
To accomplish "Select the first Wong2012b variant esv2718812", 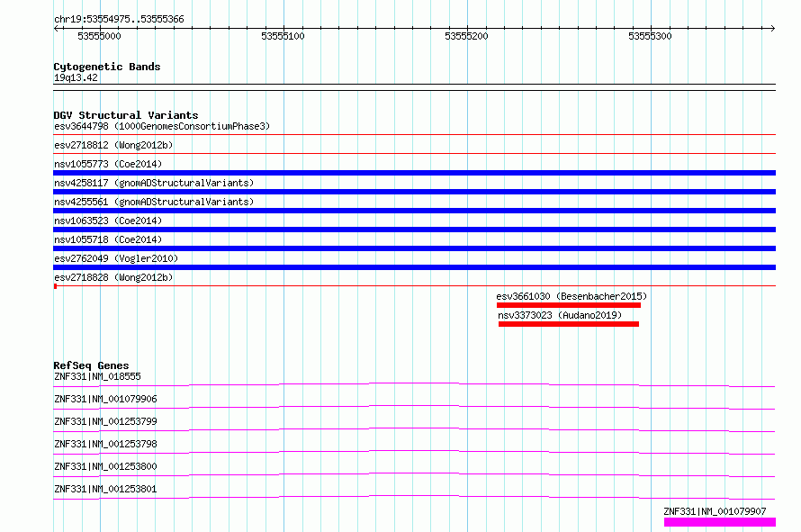I will coord(113,145).
